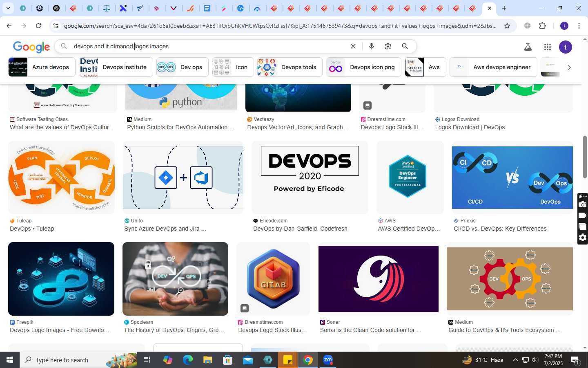The width and height of the screenshot is (588, 368).
Task: Open the Chrome extensions puzzle icon
Action: tap(542, 26)
